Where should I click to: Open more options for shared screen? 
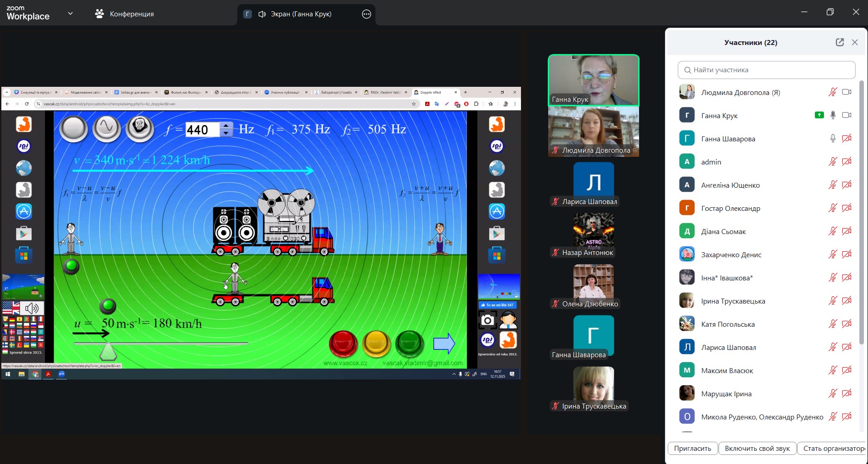[367, 14]
